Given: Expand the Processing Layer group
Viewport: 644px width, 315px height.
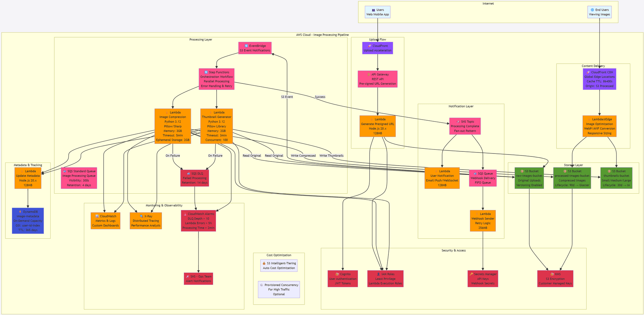Looking at the screenshot, I should [x=201, y=39].
